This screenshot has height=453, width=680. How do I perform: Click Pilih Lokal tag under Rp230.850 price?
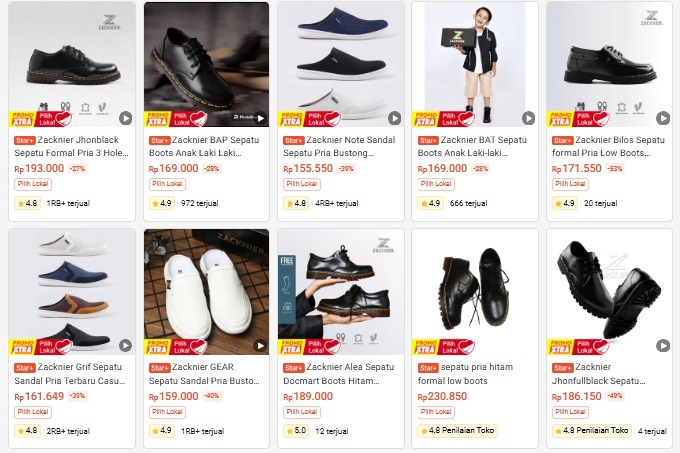point(436,412)
